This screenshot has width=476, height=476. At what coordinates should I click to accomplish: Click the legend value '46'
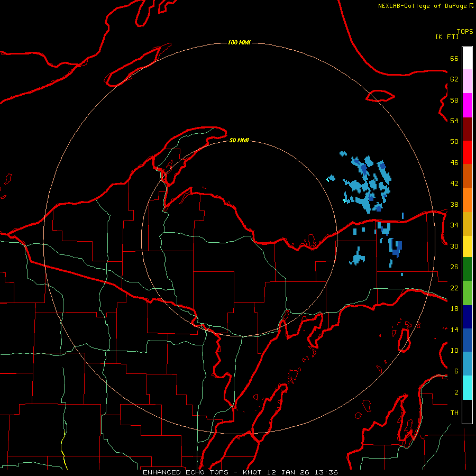454,163
